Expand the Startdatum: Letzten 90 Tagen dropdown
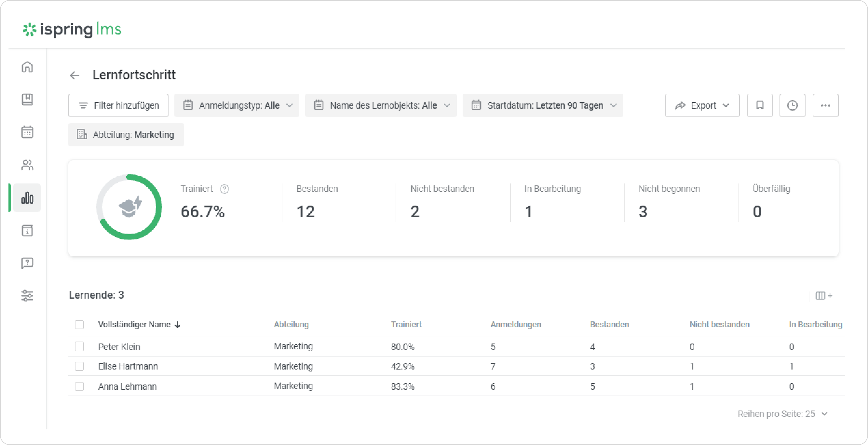The width and height of the screenshot is (868, 445). (543, 105)
